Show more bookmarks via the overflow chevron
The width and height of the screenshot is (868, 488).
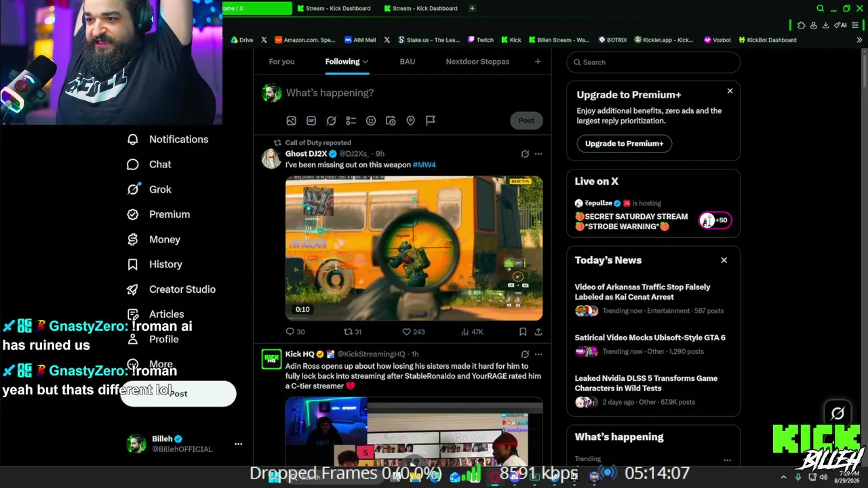[861, 40]
